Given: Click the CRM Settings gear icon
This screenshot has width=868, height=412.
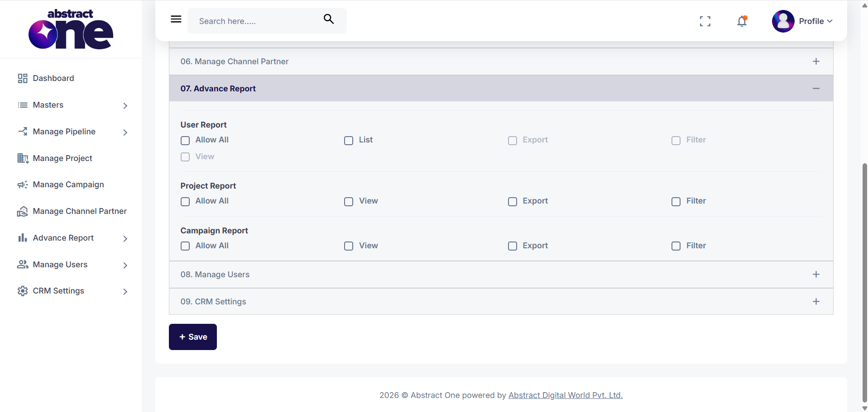Looking at the screenshot, I should click(23, 291).
